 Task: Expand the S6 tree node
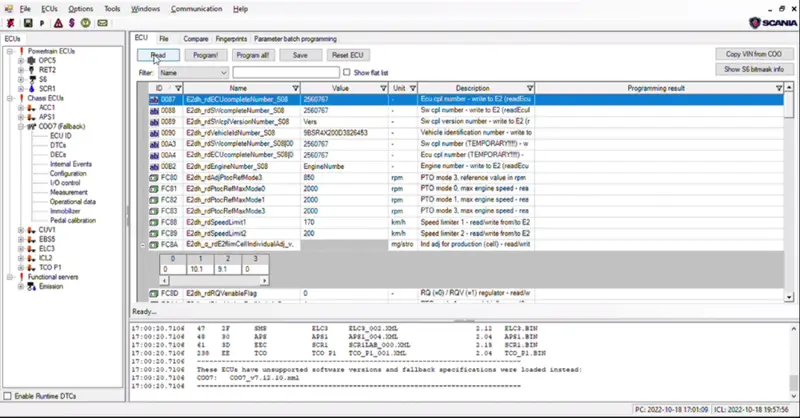point(21,79)
